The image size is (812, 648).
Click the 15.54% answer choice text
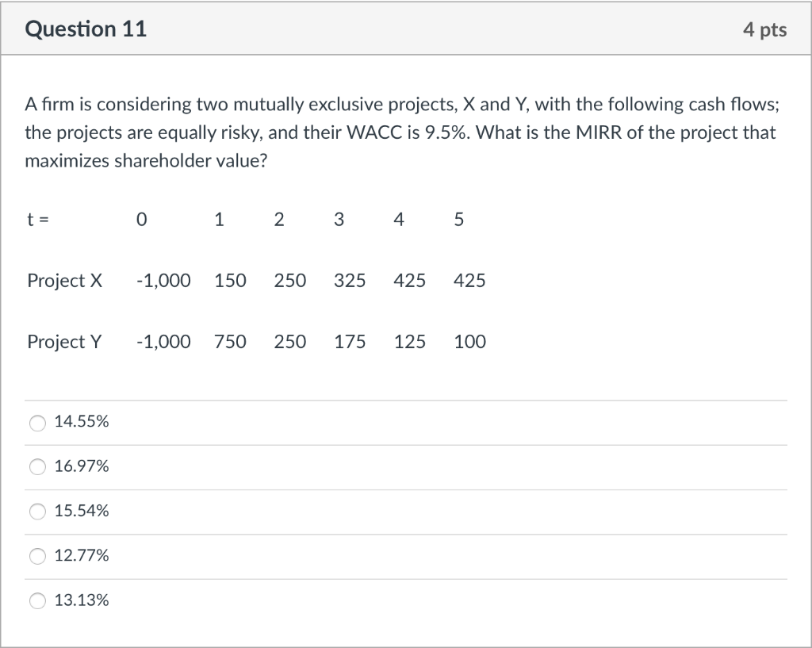[x=81, y=511]
